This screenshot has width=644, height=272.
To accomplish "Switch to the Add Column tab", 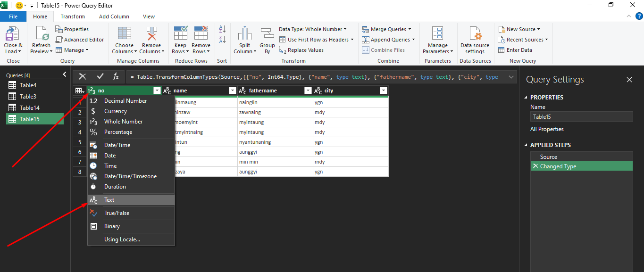I will coord(114,16).
